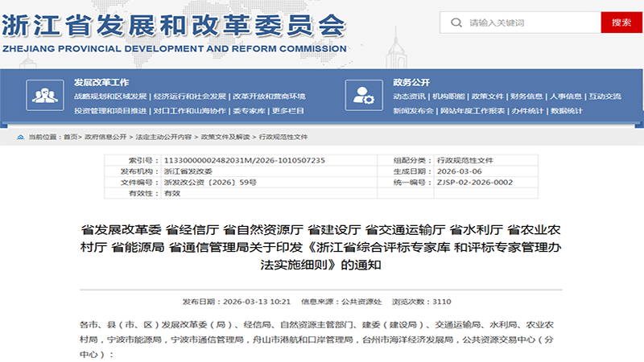The height and width of the screenshot is (362, 644).
Task: Click the 发展改革工作 heading
Action: coord(101,83)
